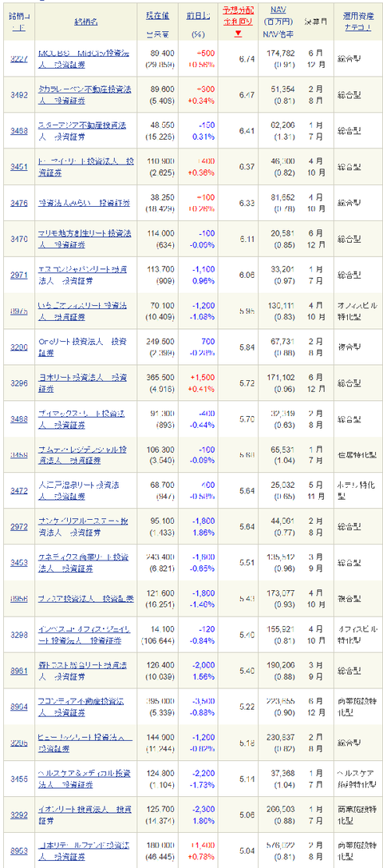The height and width of the screenshot is (868, 383).
Task: Sort by NAV column header
Action: point(279,10)
